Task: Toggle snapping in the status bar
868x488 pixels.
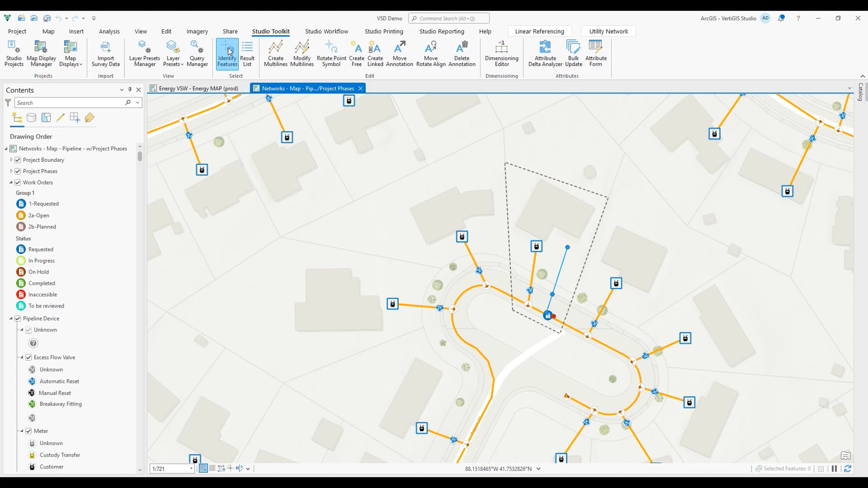Action: (203, 468)
